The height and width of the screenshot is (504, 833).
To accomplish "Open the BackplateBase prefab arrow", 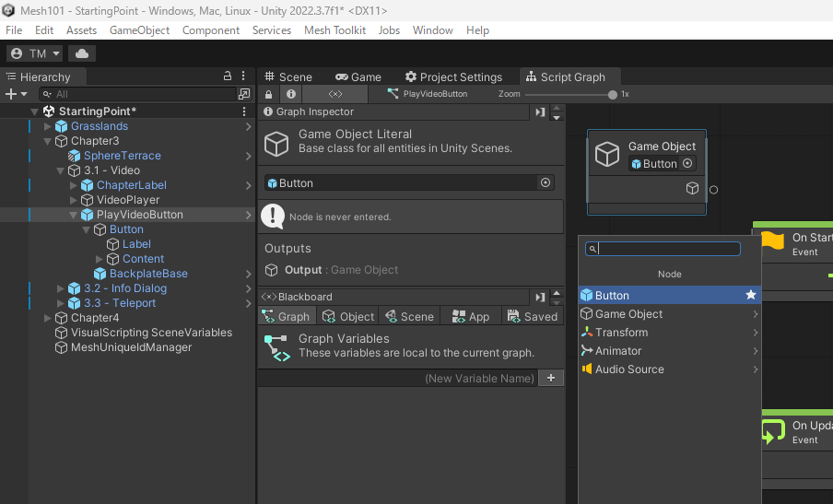I will click(248, 274).
